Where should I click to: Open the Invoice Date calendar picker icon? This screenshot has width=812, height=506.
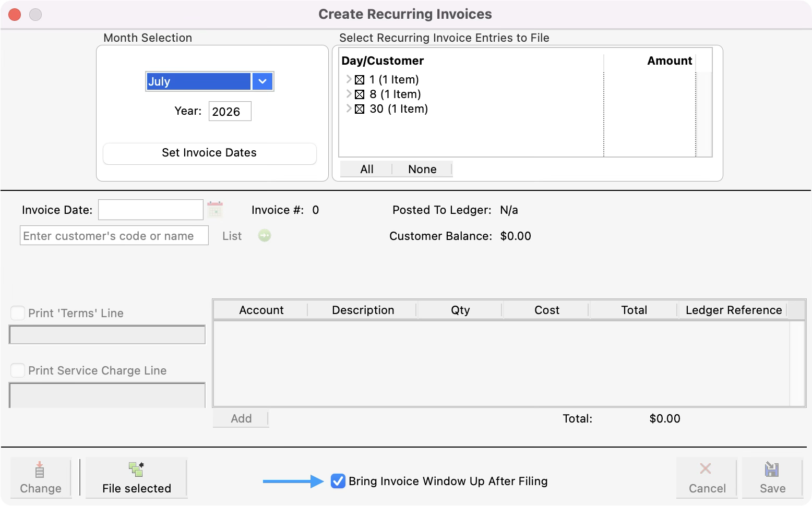[215, 210]
